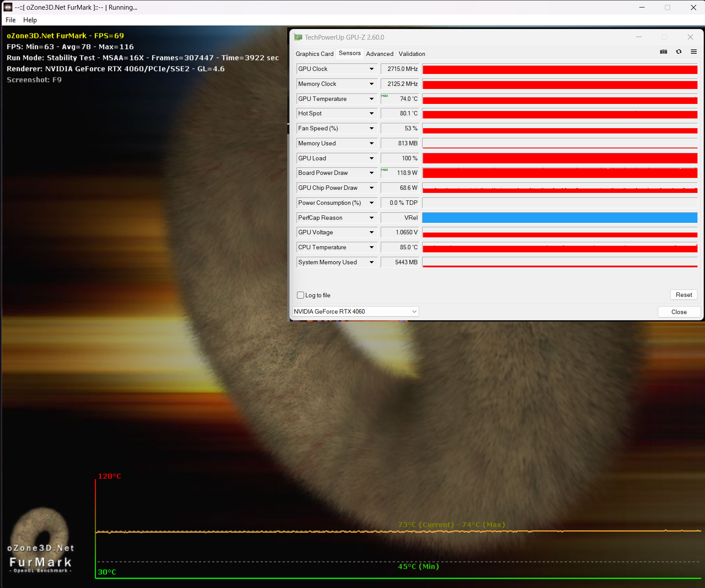Open the Help menu in FurMark

pyautogui.click(x=30, y=20)
